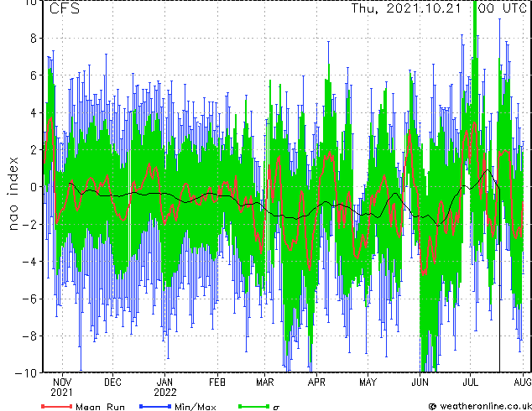Click the DEC month axis label

[x=112, y=382]
